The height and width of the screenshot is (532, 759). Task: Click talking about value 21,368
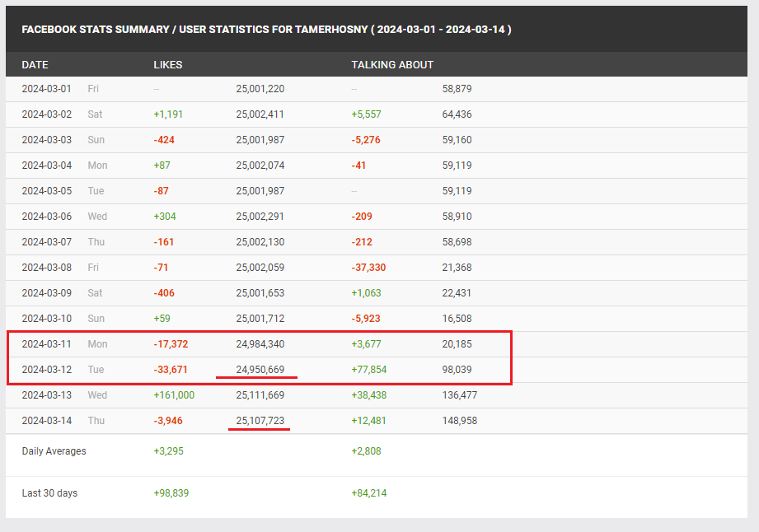457,268
